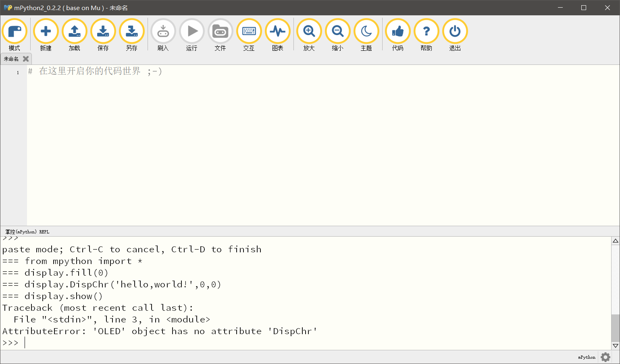This screenshot has height=364, width=620.
Task: Click the 'paste mode' instruction line
Action: (132, 249)
